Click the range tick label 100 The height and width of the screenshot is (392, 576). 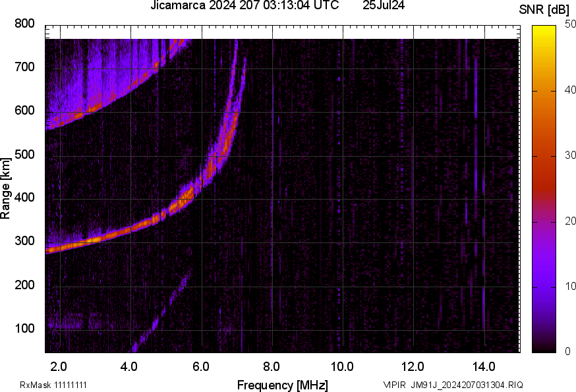(24, 328)
